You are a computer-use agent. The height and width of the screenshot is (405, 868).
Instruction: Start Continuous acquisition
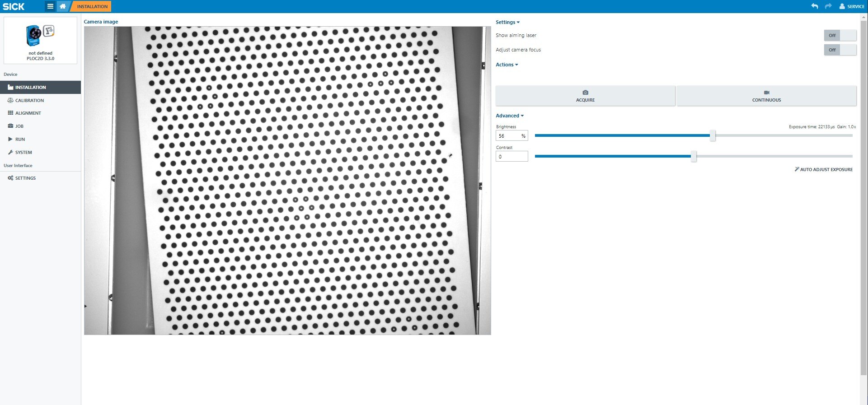(x=766, y=96)
